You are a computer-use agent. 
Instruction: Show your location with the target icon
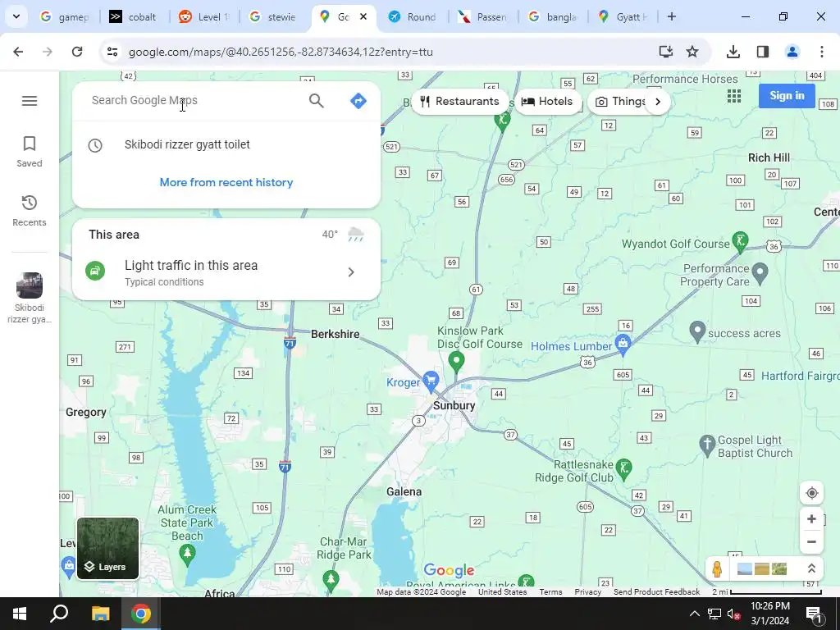(x=811, y=493)
